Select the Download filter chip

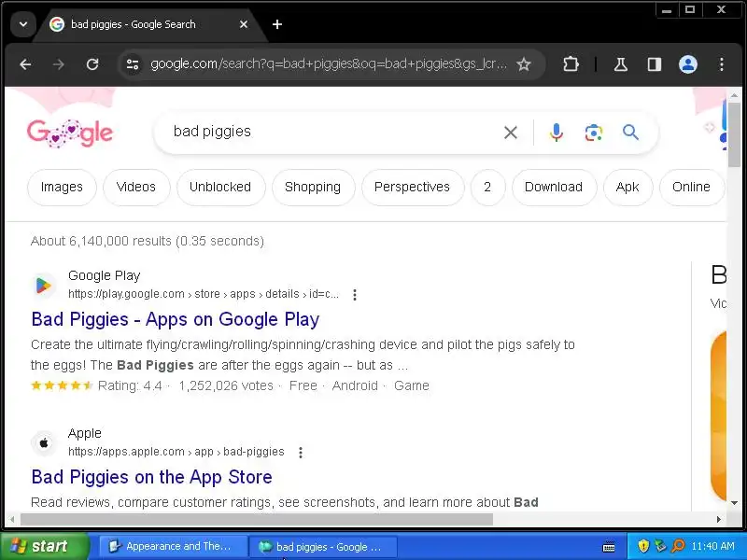click(554, 188)
